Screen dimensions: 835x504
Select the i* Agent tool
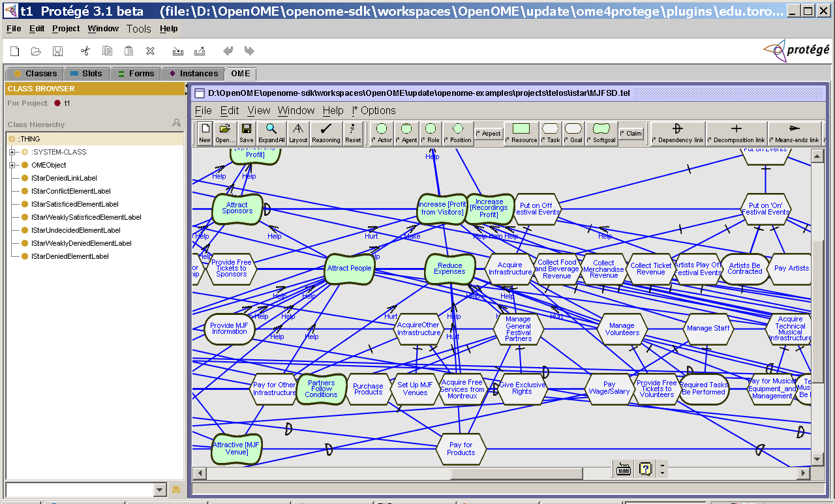406,133
